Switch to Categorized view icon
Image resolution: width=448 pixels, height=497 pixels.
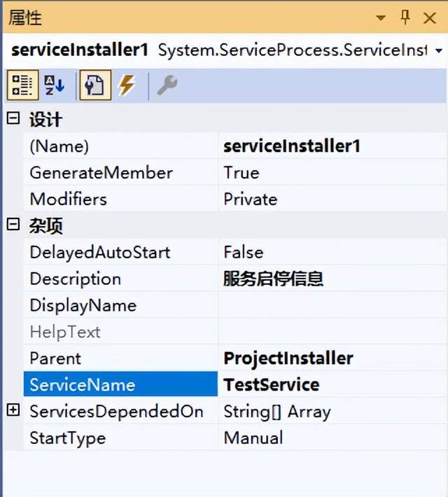pos(22,86)
